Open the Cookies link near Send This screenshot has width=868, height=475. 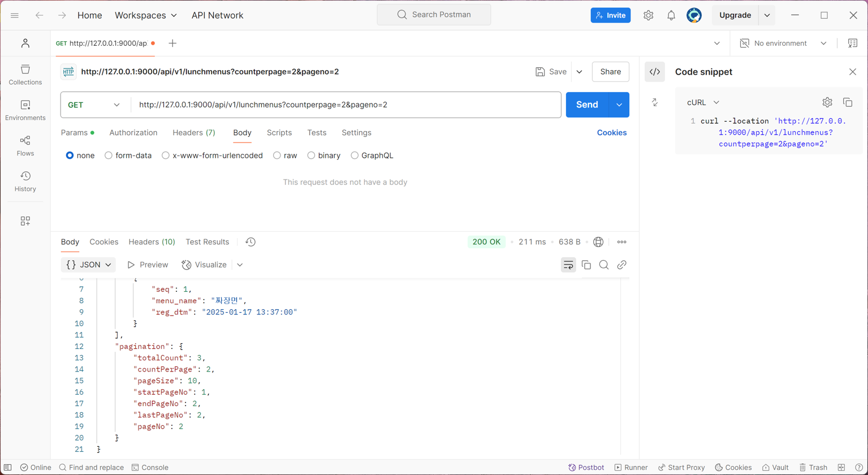pyautogui.click(x=612, y=132)
